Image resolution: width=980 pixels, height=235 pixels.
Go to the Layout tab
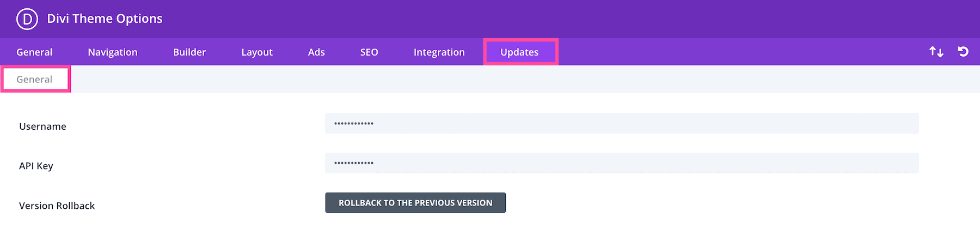[257, 52]
